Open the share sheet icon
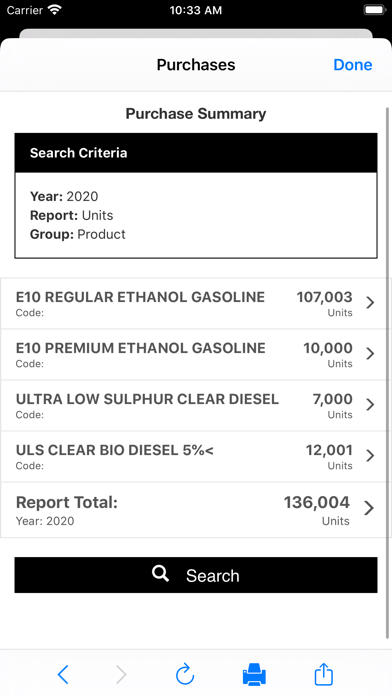The image size is (392, 696). 324,674
